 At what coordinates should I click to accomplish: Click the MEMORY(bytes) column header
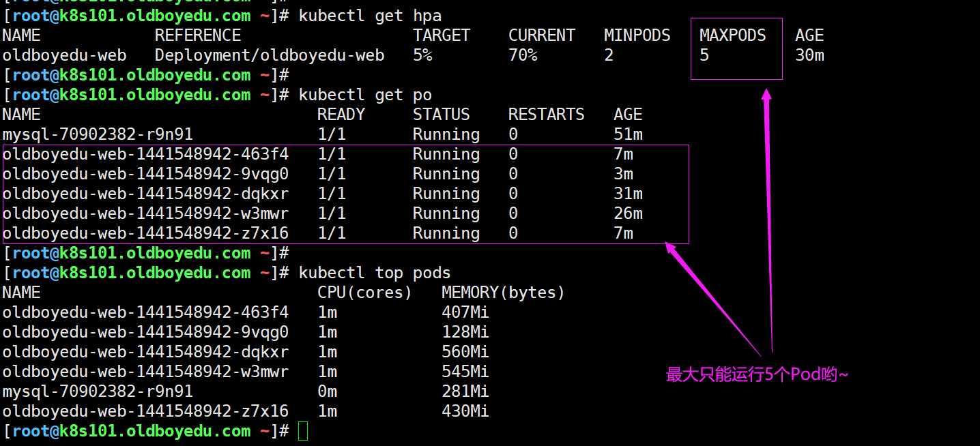tap(504, 293)
